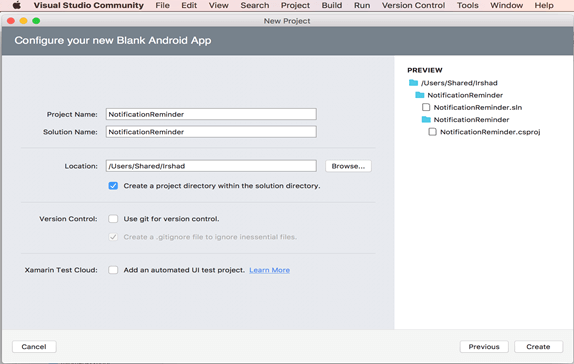574x364 pixels.
Task: Click Create to make the project
Action: pos(538,346)
